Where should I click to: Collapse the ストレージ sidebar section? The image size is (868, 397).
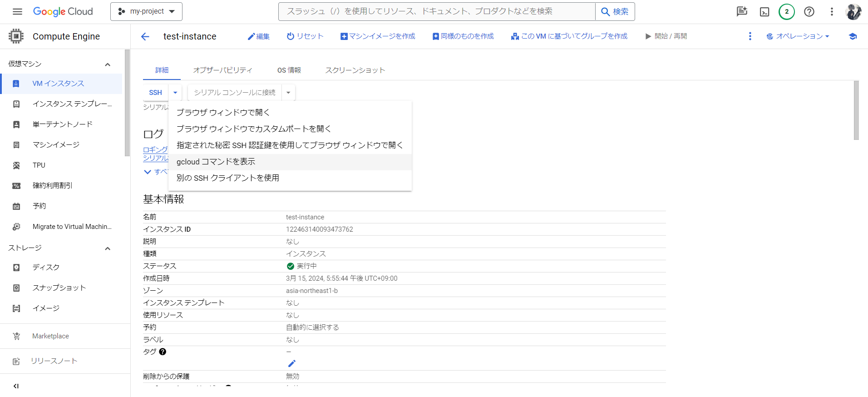click(108, 248)
